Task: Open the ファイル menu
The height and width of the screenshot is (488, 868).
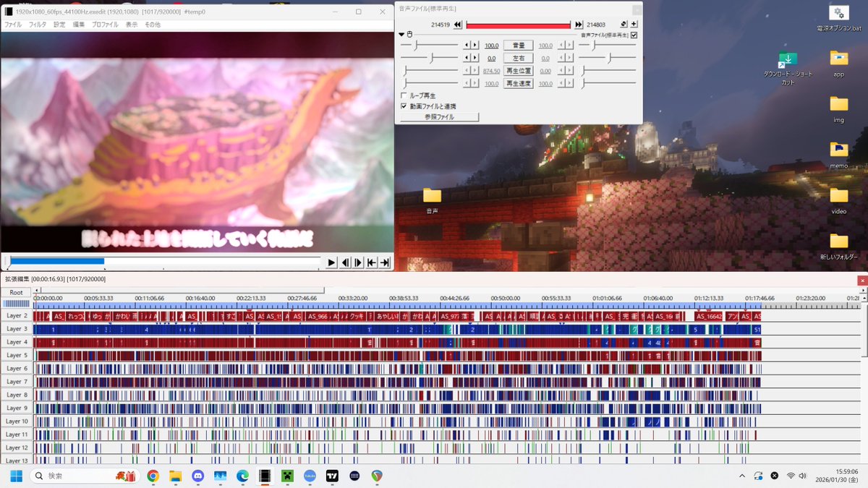Action: tap(13, 25)
